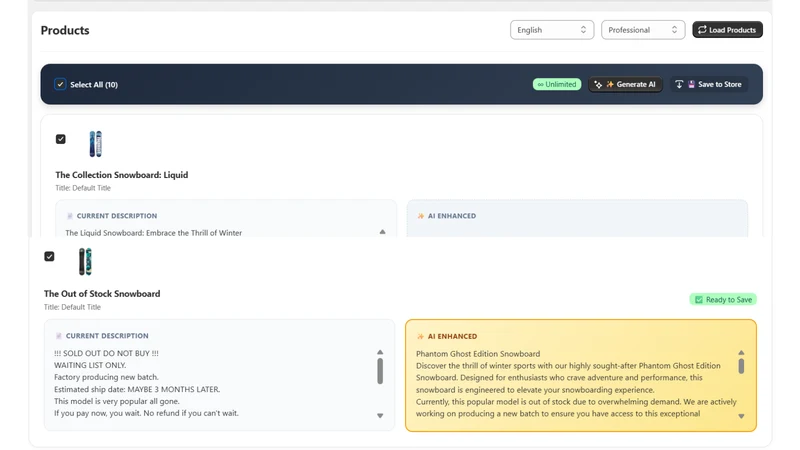Click the Load Products button
This screenshot has height=450, width=800.
click(727, 30)
